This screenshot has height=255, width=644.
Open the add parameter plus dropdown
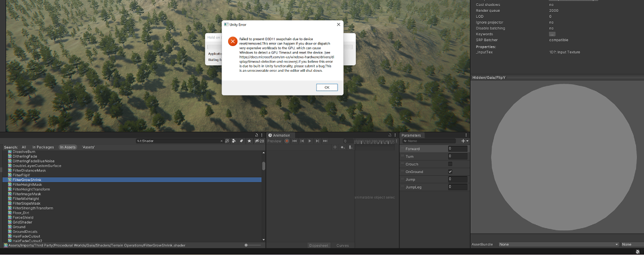464,141
